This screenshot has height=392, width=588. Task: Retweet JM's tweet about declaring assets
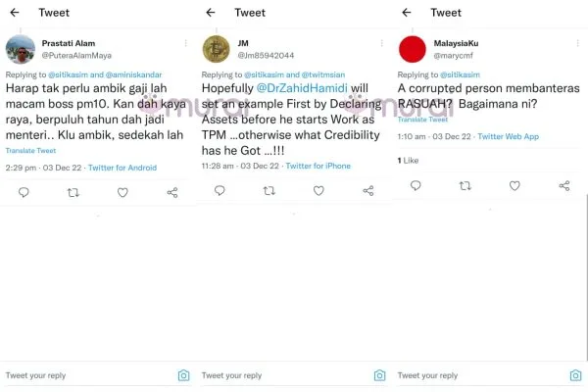coord(269,191)
